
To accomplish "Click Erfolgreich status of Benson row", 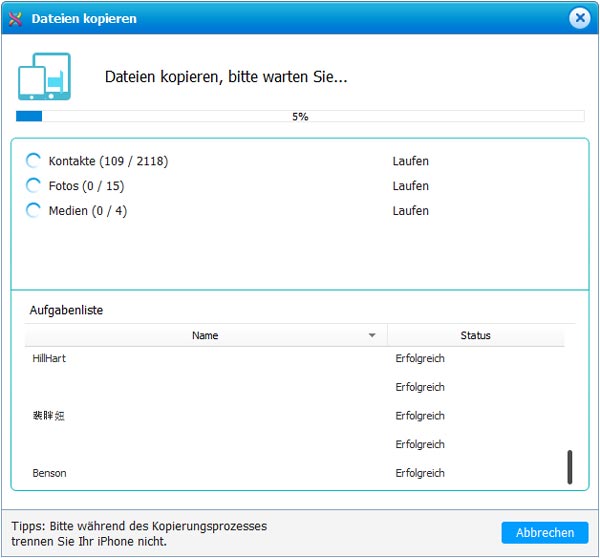I will (x=420, y=473).
